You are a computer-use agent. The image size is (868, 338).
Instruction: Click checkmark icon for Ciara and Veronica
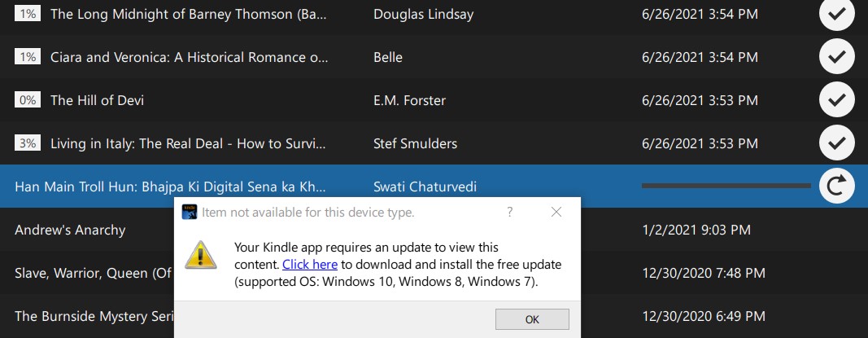coord(836,57)
